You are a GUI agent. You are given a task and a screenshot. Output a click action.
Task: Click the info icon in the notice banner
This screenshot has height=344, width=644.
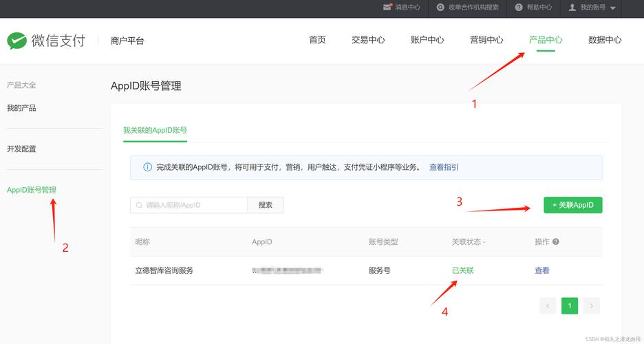(147, 167)
